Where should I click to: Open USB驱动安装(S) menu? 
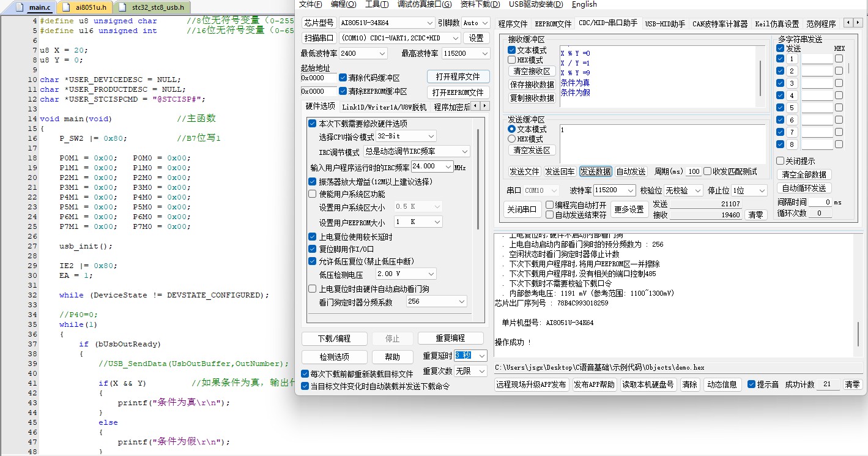tap(535, 4)
